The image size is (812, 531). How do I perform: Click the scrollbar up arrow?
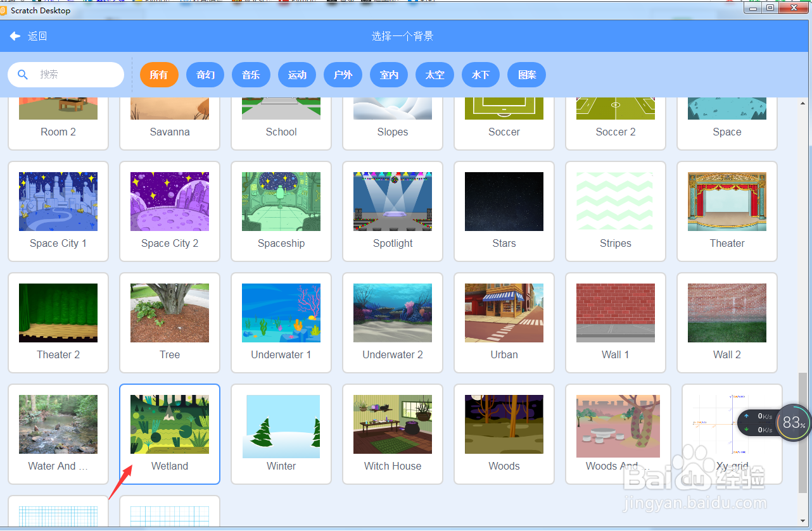point(803,103)
